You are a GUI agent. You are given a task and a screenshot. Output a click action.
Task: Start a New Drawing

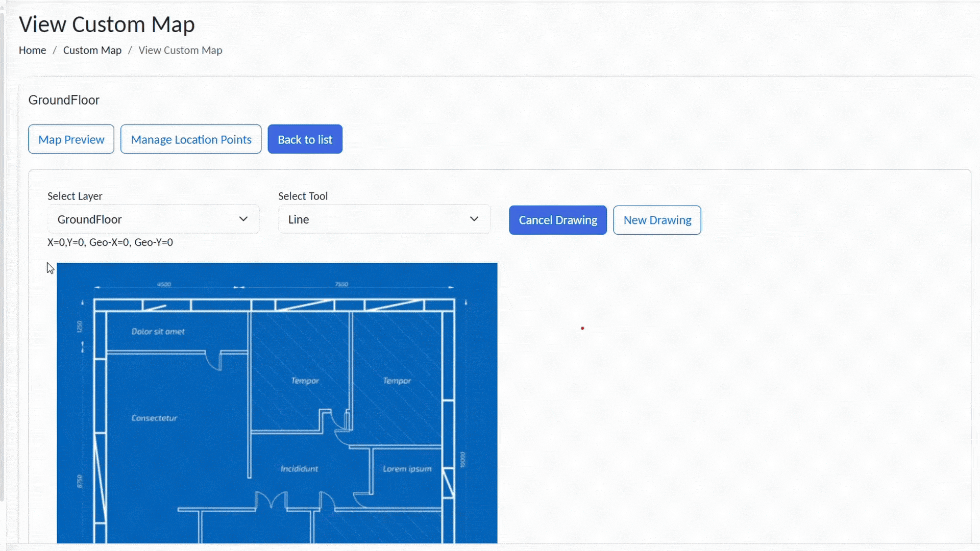pyautogui.click(x=657, y=220)
